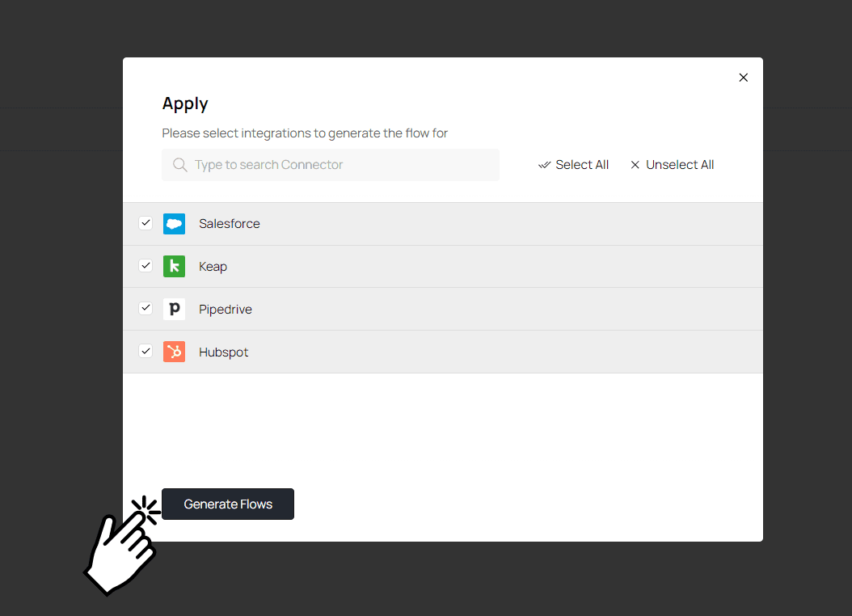Select the Salesforce integration name
This screenshot has height=616, width=852.
(x=230, y=223)
